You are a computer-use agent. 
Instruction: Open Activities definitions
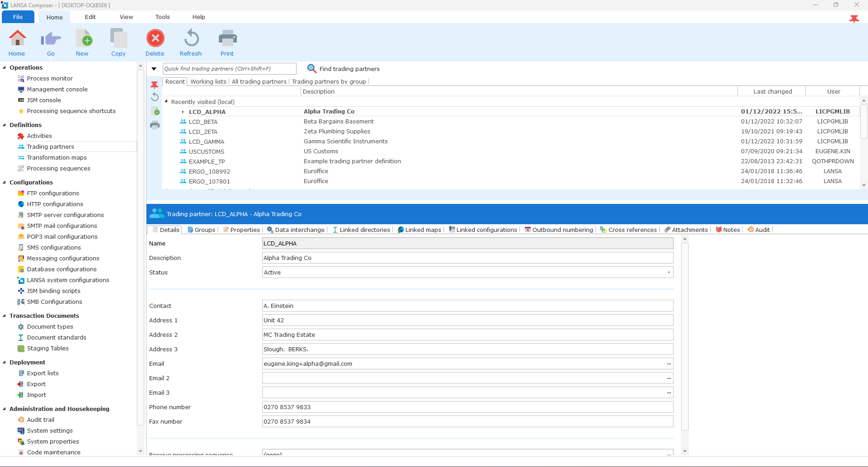(x=39, y=136)
